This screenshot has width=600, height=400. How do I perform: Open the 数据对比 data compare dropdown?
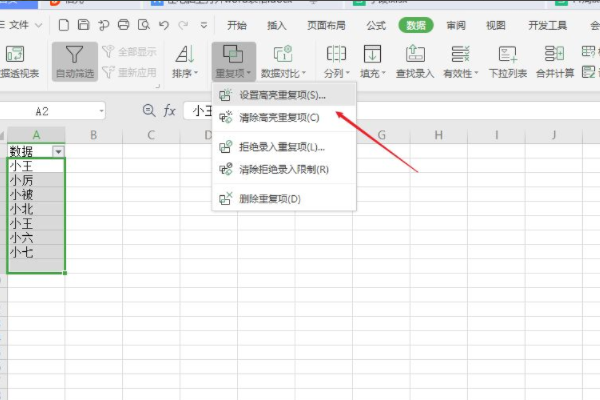click(283, 62)
